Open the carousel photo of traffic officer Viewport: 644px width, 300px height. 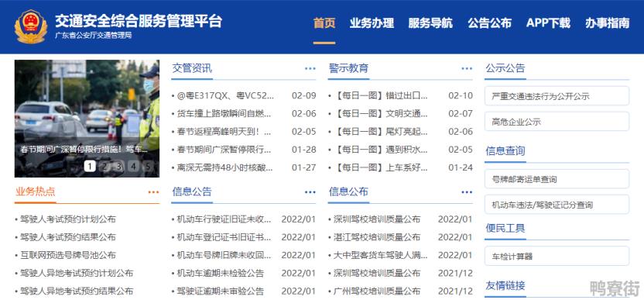click(x=87, y=119)
